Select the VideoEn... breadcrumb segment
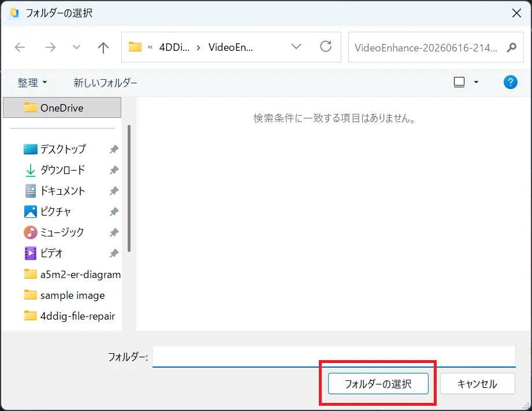Image resolution: width=532 pixels, height=411 pixels. (x=230, y=47)
